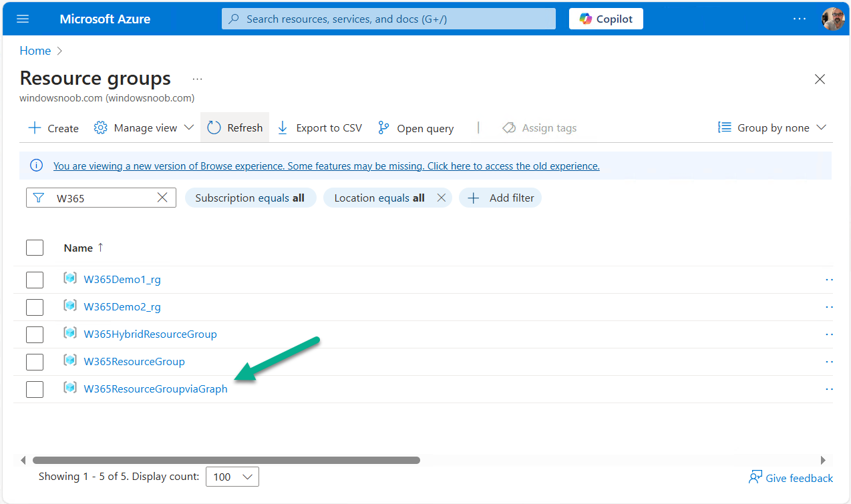Open the context menu for W365HybridResourceGroup row
851x504 pixels.
[x=829, y=335]
